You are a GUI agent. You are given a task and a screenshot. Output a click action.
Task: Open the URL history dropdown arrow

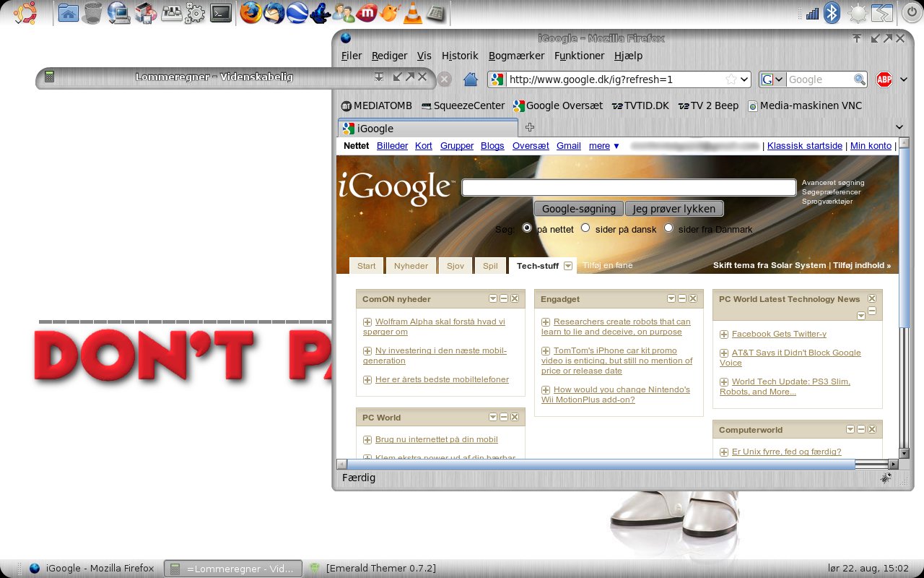point(744,79)
